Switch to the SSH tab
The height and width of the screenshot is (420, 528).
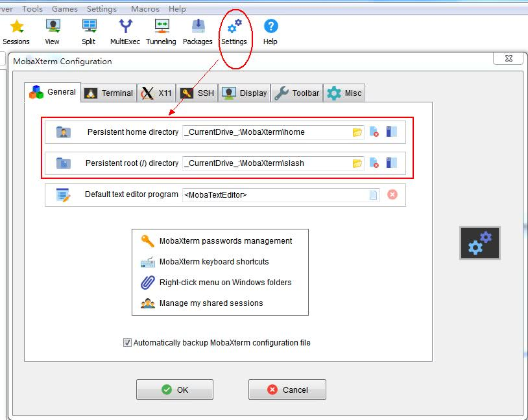[197, 93]
